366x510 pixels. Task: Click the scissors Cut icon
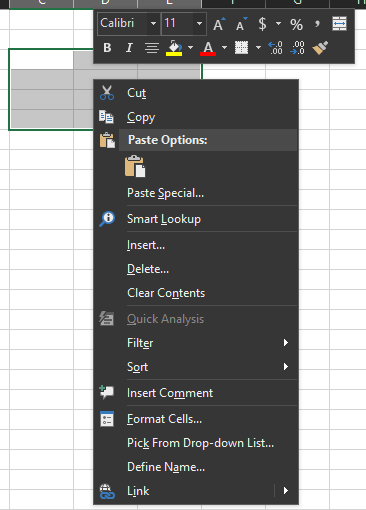[107, 93]
